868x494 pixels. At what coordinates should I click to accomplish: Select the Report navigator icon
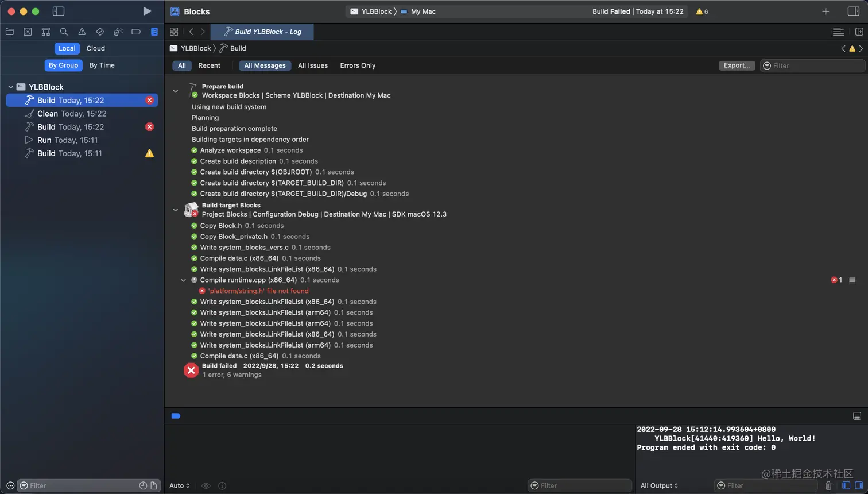coord(154,32)
